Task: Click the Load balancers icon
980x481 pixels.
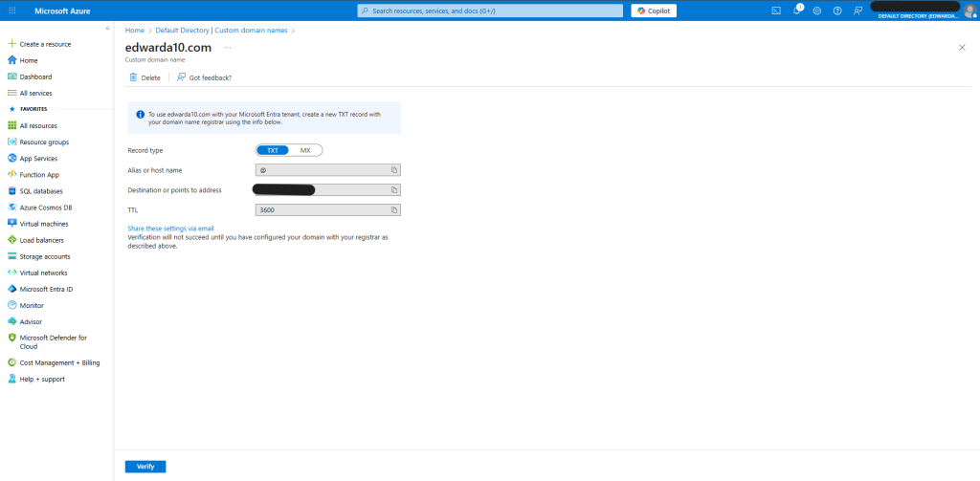Action: click(11, 240)
